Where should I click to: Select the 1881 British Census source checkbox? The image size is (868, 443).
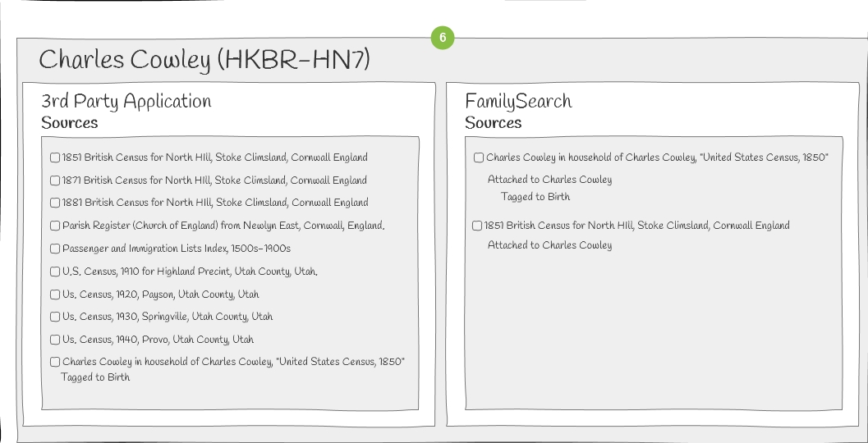tap(55, 203)
